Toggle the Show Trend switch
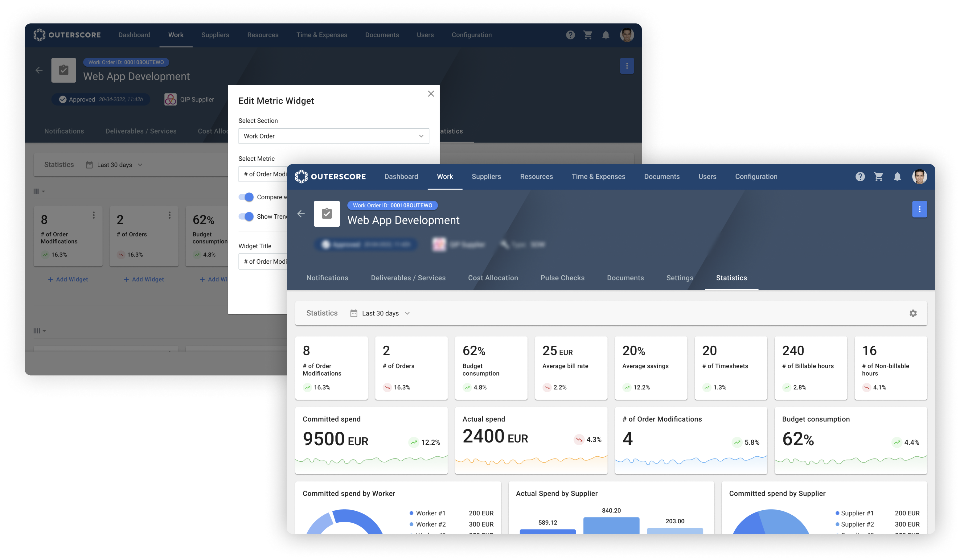 [x=246, y=216]
